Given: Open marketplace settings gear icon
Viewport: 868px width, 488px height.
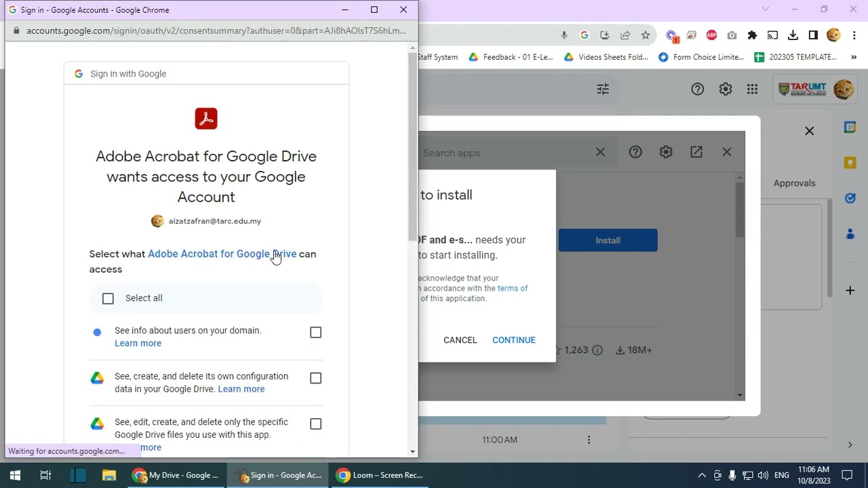Looking at the screenshot, I should pyautogui.click(x=666, y=152).
